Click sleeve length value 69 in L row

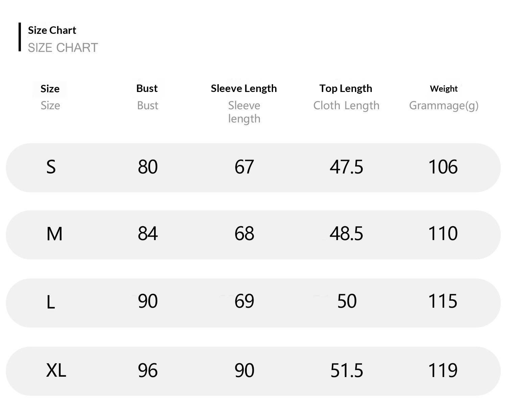click(244, 301)
